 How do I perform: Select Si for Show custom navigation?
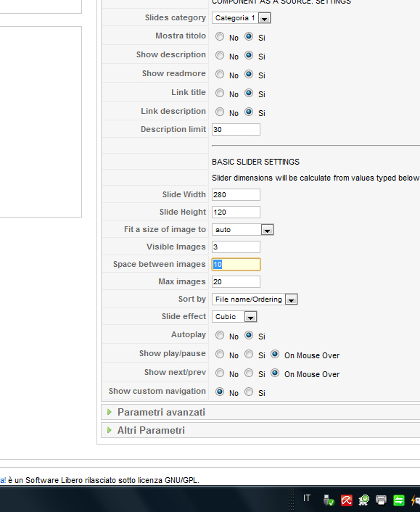(249, 392)
